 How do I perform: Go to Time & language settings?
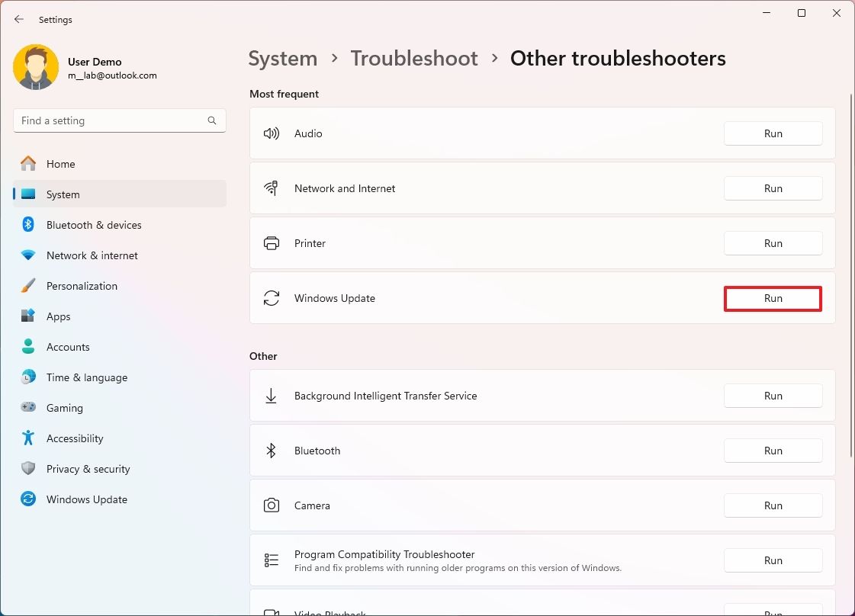[87, 377]
